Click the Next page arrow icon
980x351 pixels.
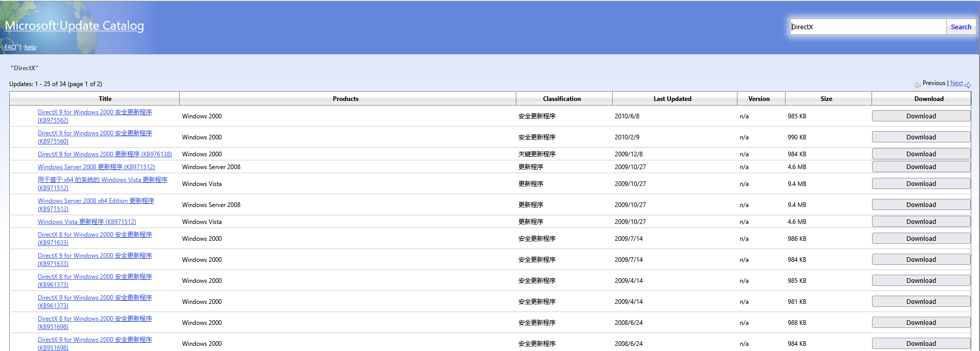click(x=968, y=85)
